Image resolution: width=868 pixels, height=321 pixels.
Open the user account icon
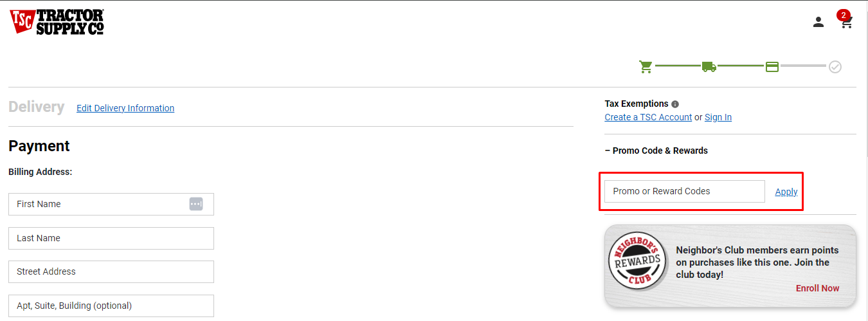pos(818,23)
